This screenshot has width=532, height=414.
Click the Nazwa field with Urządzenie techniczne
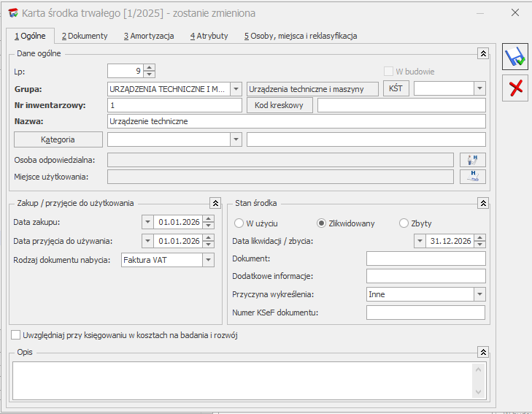pos(296,121)
